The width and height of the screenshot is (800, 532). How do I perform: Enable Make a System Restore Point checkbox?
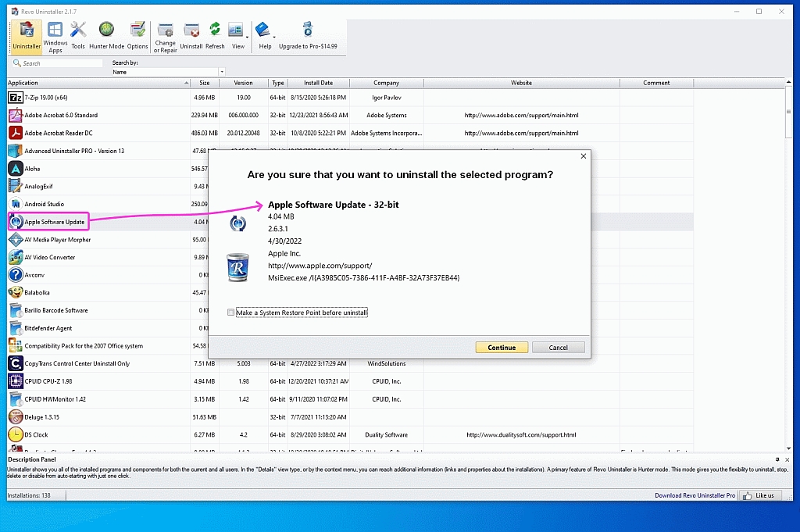pyautogui.click(x=230, y=312)
